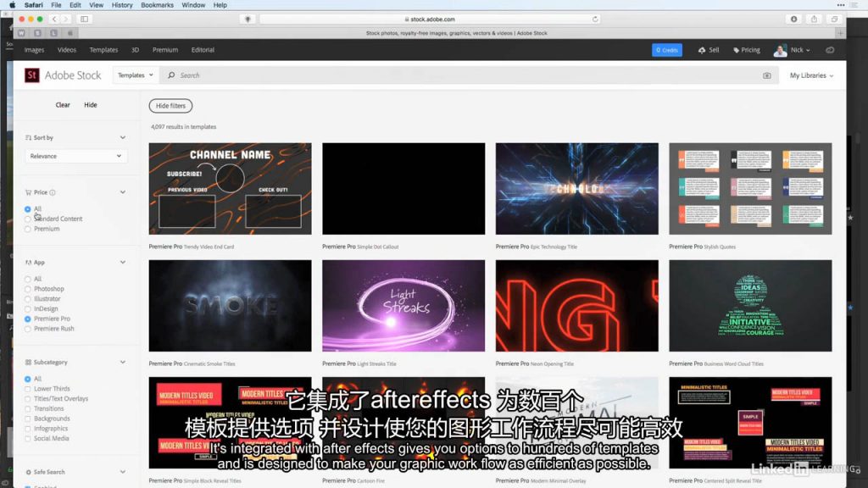Click the Hide filters button
Image resolution: width=868 pixels, height=488 pixels.
coord(170,106)
